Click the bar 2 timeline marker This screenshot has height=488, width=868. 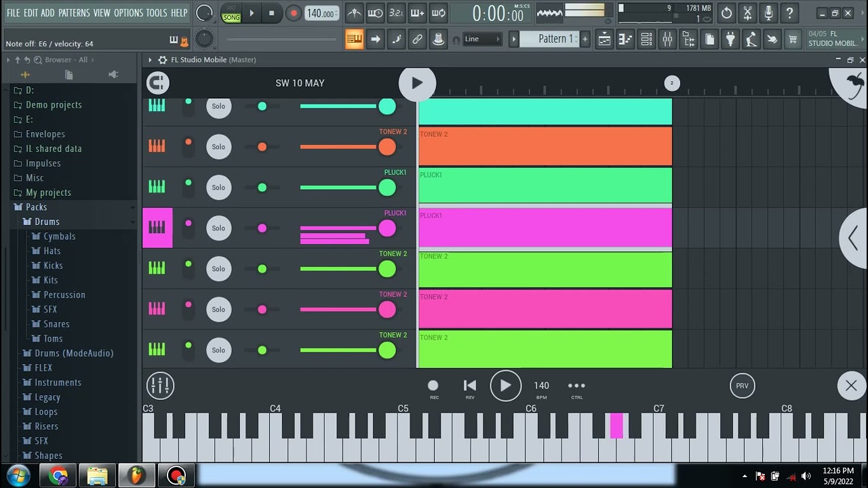coord(671,83)
